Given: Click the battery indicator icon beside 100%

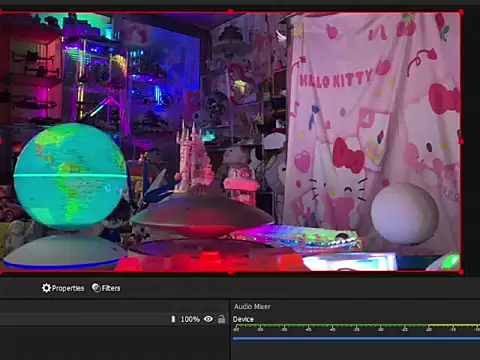Looking at the screenshot, I should 173,319.
